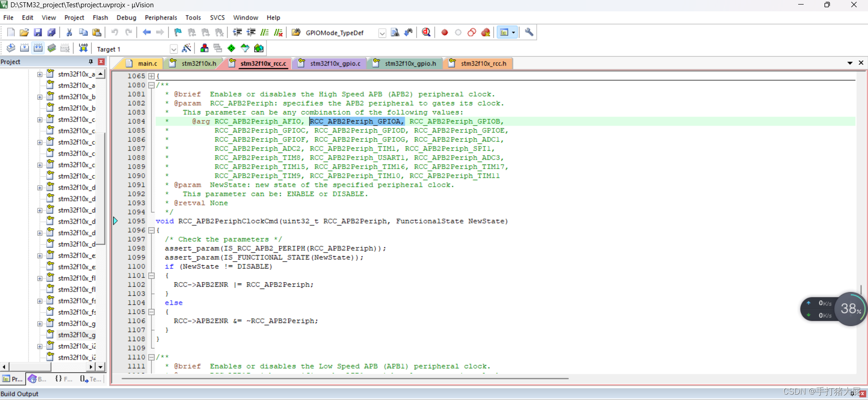The image size is (868, 400).
Task: Paste from the clipboard with the paste icon
Action: [97, 32]
